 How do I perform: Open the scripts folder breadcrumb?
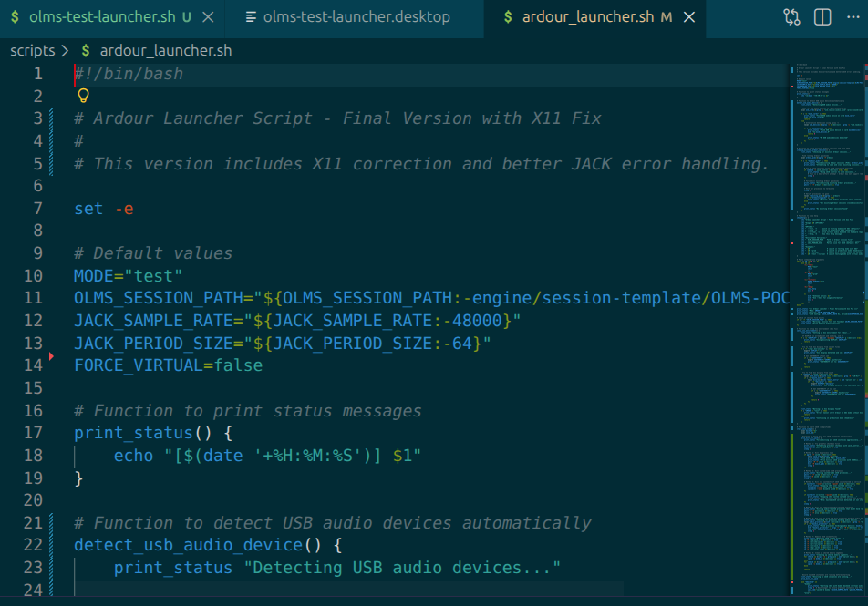[32, 51]
